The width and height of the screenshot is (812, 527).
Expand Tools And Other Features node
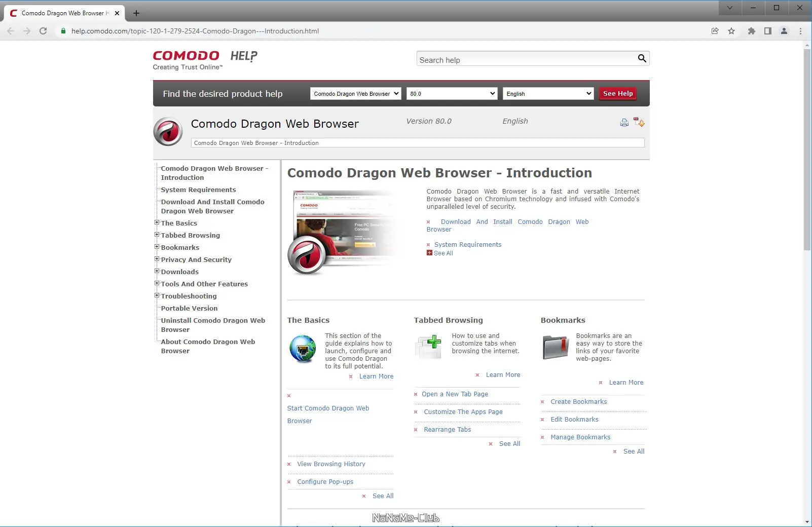(x=157, y=283)
